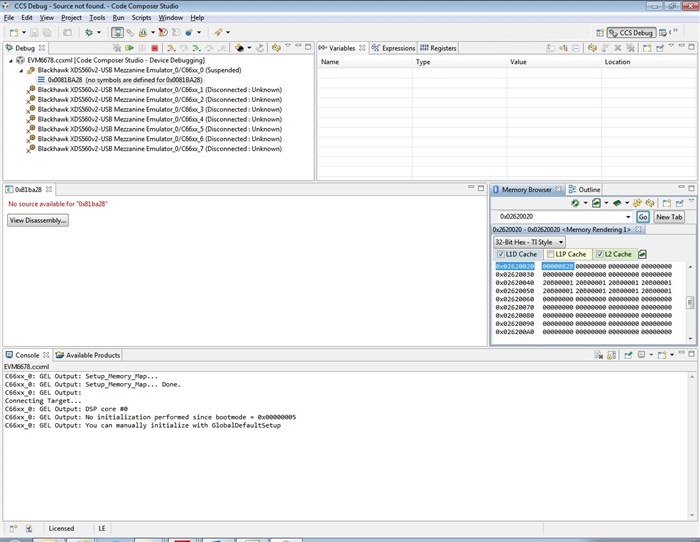Switch to the Outline tab
Screen dimensions: 700x542
pyautogui.click(x=584, y=190)
